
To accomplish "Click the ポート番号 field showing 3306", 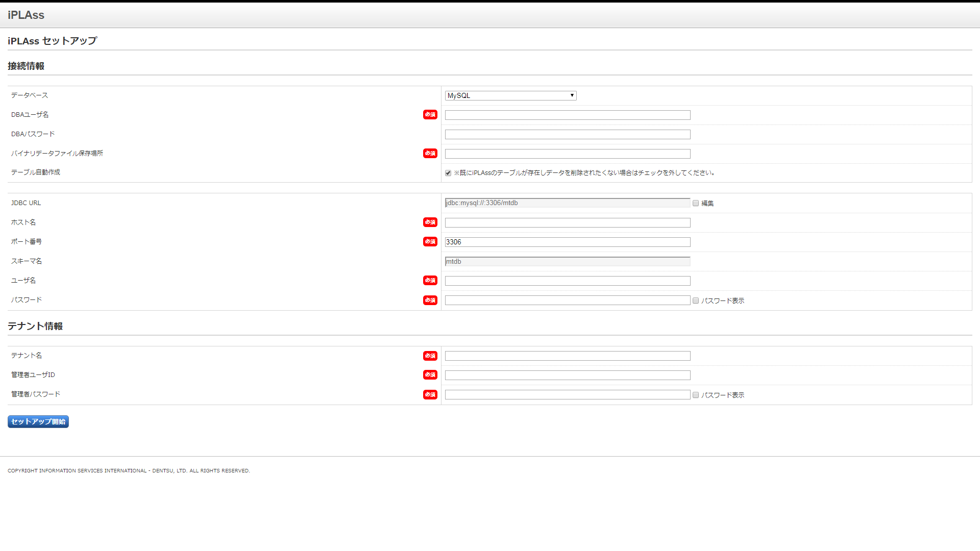I will [x=568, y=242].
